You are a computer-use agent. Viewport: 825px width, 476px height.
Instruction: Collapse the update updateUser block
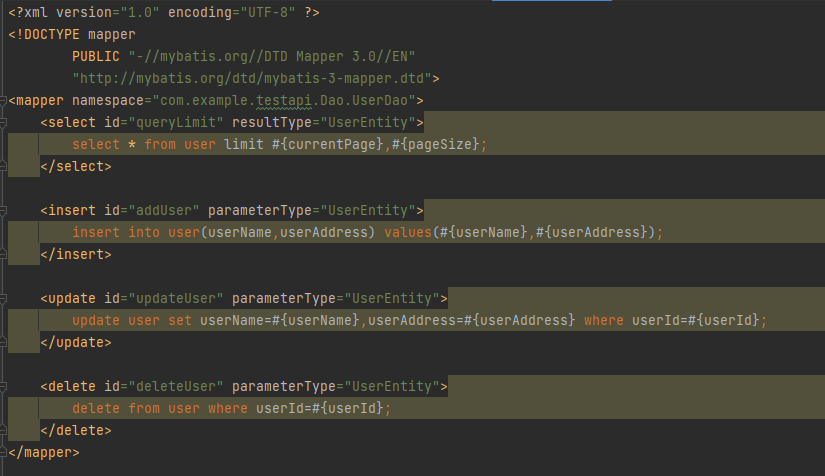pos(4,298)
